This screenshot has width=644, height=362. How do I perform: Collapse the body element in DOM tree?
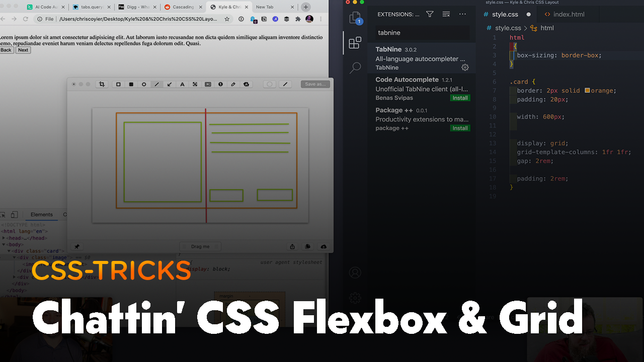pos(4,244)
